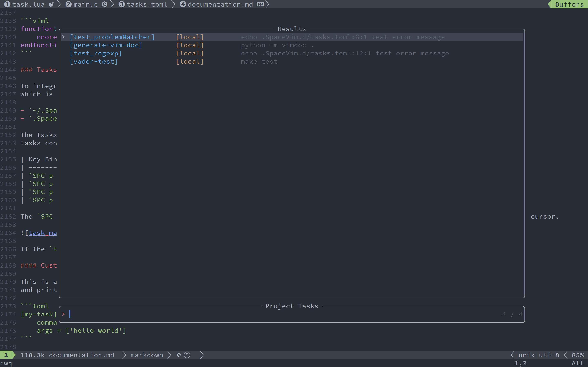This screenshot has height=367, width=588.
Task: Switch to the main.c buffer tab
Action: [x=86, y=4]
